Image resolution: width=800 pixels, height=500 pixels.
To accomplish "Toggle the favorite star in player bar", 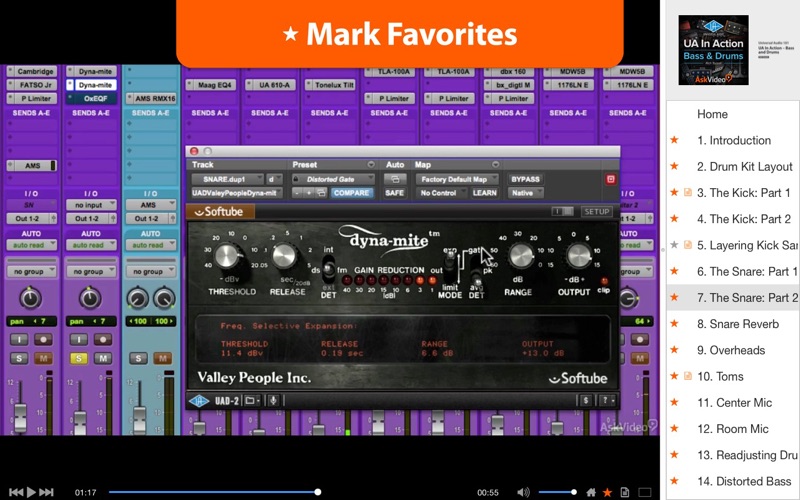I will pos(607,492).
